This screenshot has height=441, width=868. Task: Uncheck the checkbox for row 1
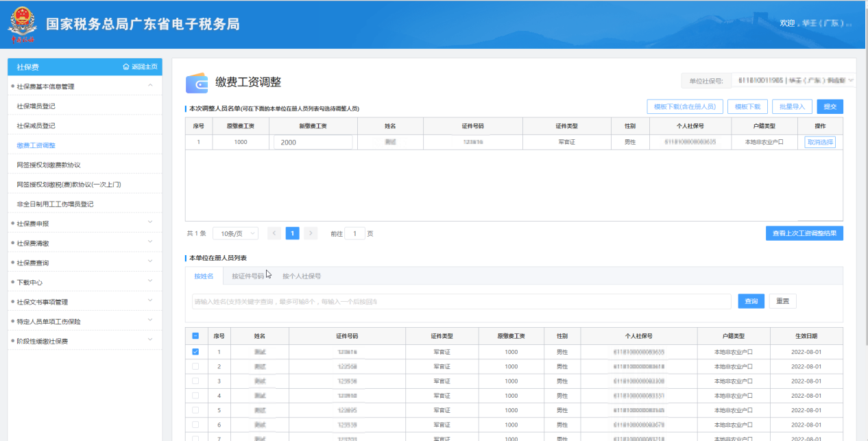[x=195, y=352]
